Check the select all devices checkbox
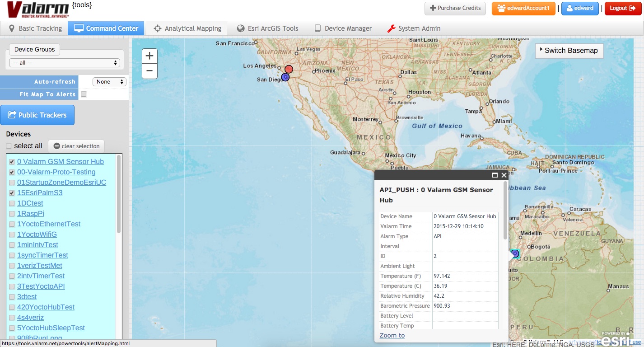Screen dimensions: 644x347 coord(9,146)
